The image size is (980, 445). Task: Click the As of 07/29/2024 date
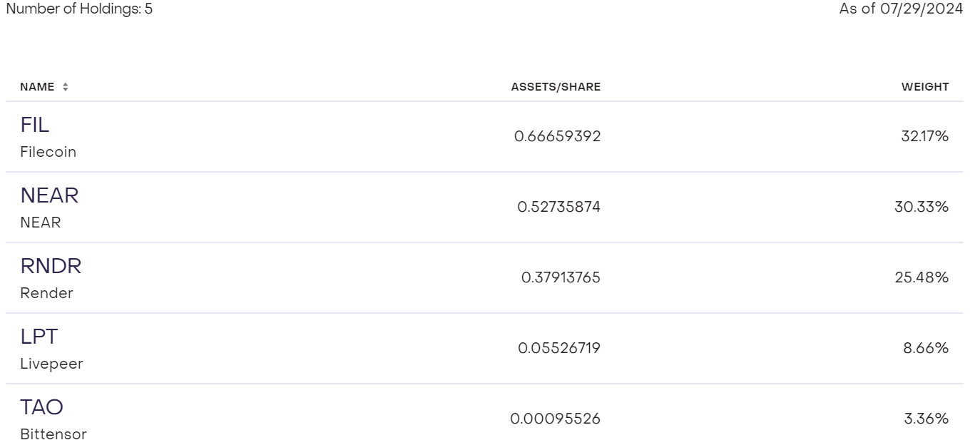point(901,9)
